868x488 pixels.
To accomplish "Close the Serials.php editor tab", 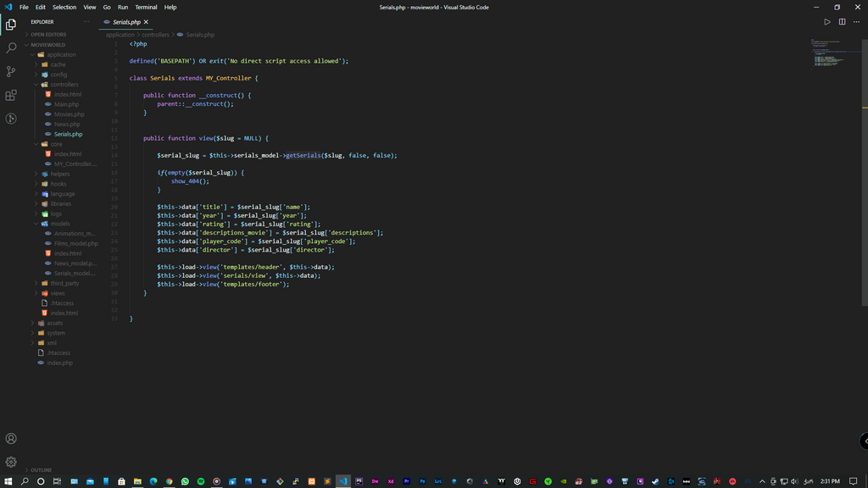I will (x=146, y=22).
